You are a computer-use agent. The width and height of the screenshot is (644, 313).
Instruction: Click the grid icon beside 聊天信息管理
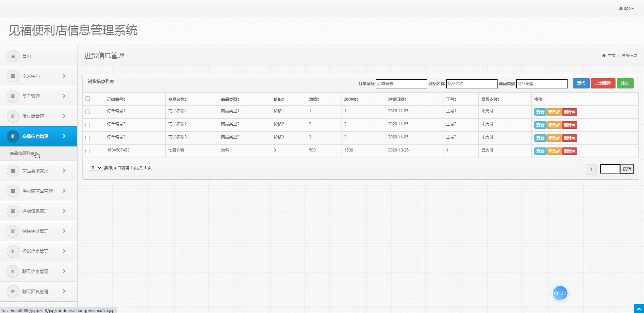pos(13,271)
